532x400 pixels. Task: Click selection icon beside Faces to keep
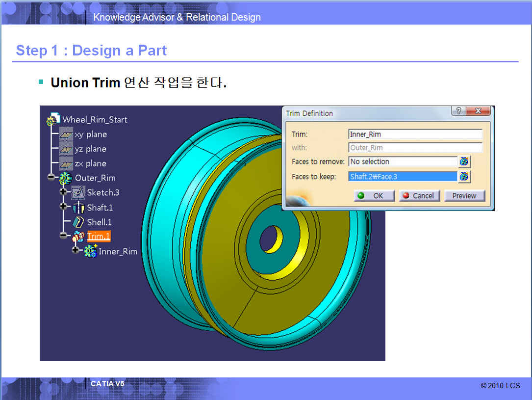(x=464, y=176)
